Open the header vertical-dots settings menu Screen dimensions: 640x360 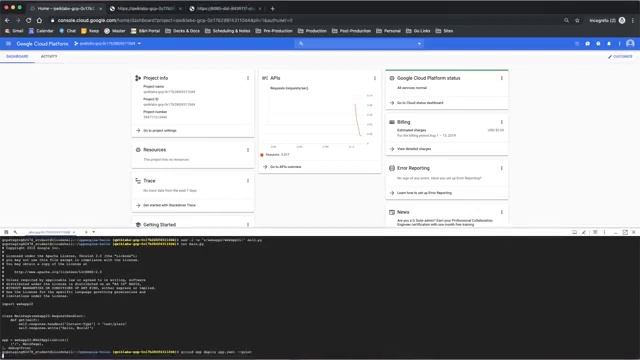coord(619,44)
